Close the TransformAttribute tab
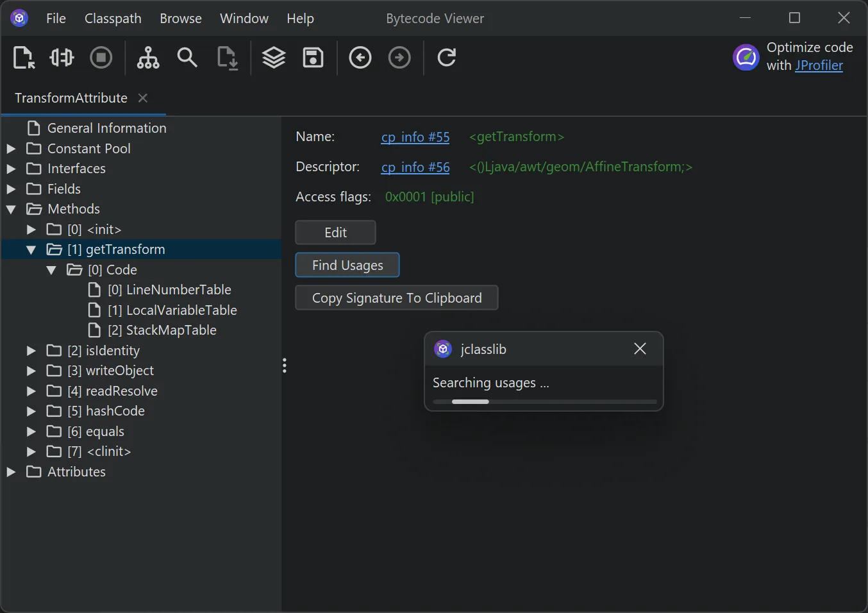Viewport: 868px width, 613px height. click(143, 98)
